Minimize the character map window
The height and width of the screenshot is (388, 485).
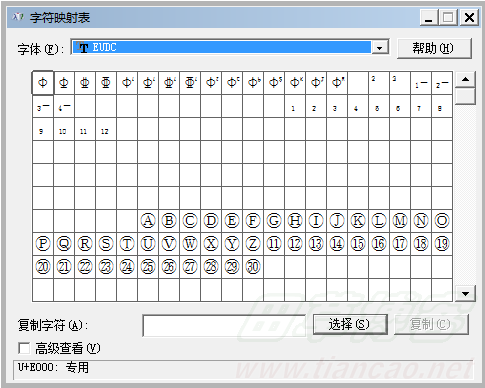429,17
